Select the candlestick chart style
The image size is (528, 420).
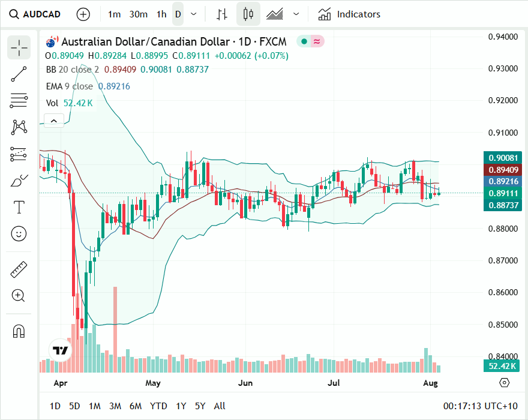248,14
